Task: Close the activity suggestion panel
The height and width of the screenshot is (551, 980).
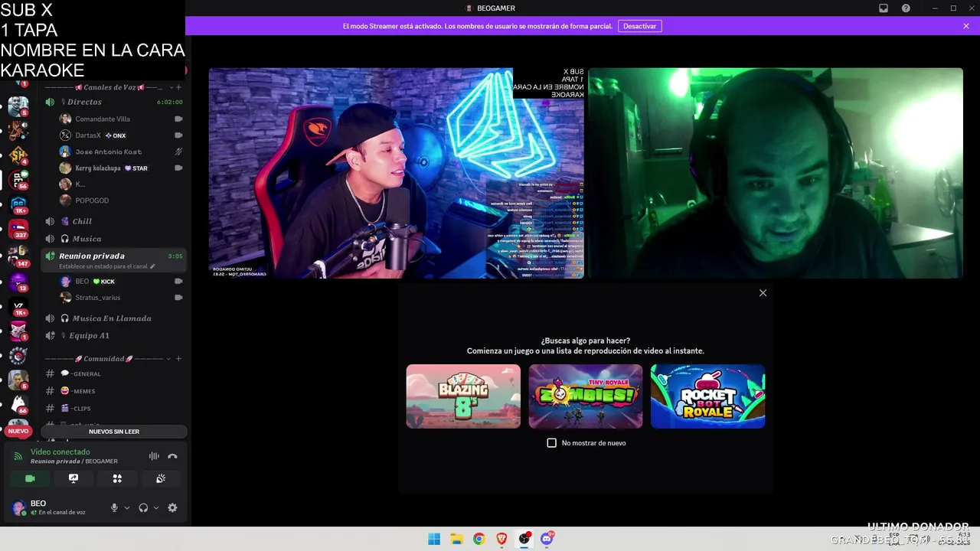Action: click(x=763, y=293)
